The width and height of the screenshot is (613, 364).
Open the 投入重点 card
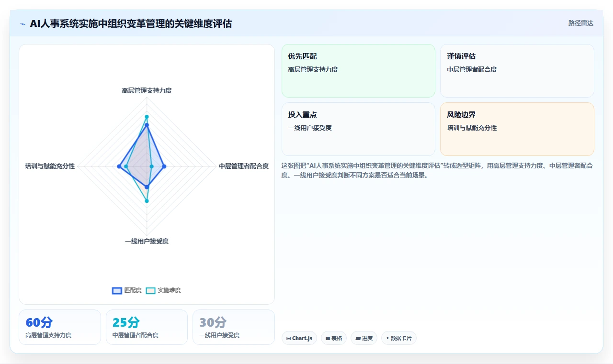358,129
